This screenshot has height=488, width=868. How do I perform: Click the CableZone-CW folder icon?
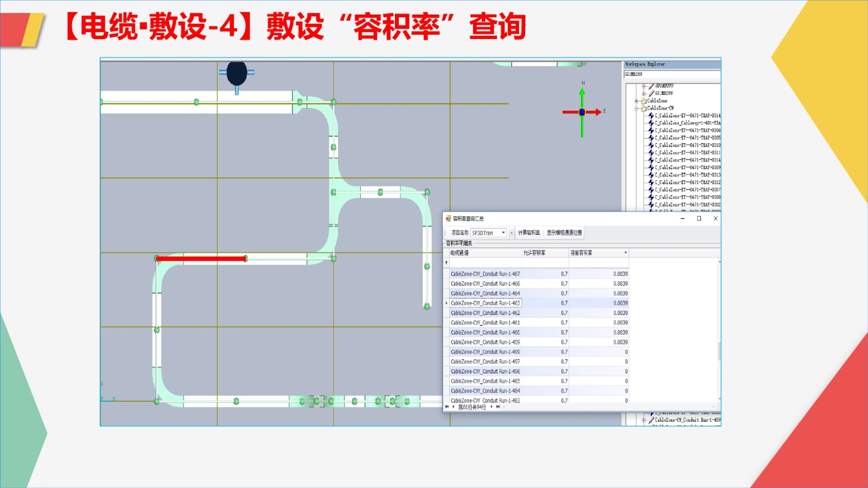coord(643,108)
